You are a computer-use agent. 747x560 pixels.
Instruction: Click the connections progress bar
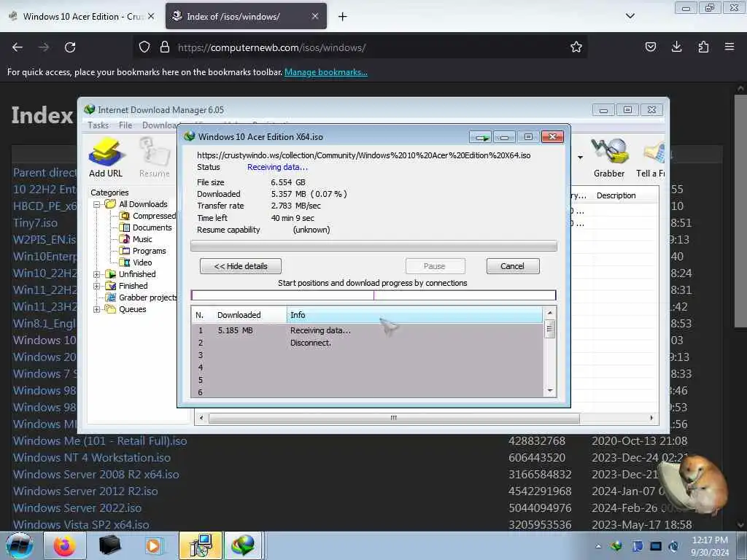[373, 295]
